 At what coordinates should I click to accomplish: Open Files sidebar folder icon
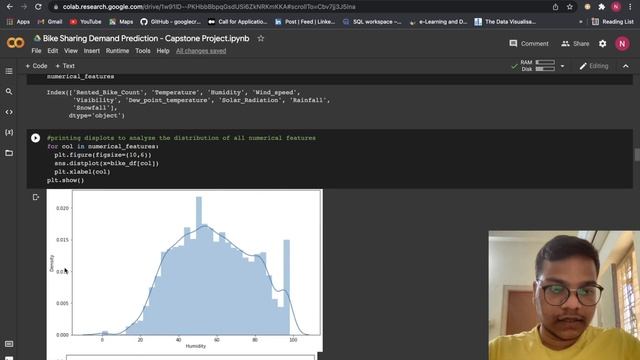[x=9, y=153]
